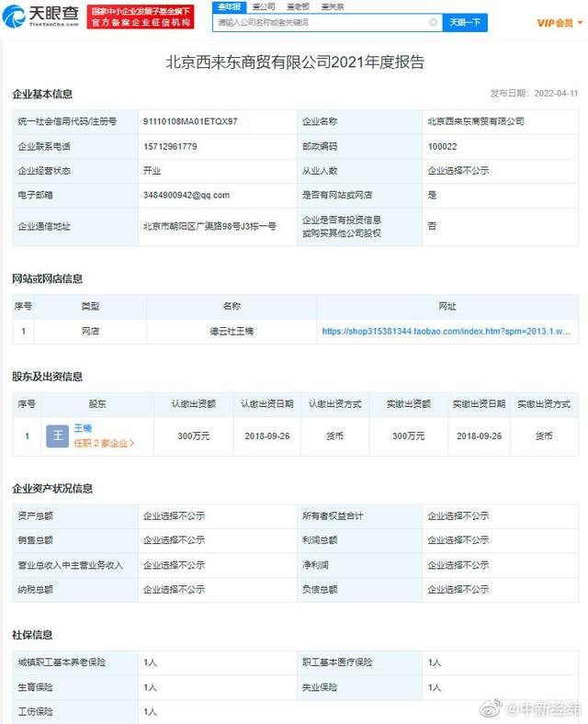The height and width of the screenshot is (724, 588).
Task: Expand 任职 2 家企业 link
Action: 104,443
